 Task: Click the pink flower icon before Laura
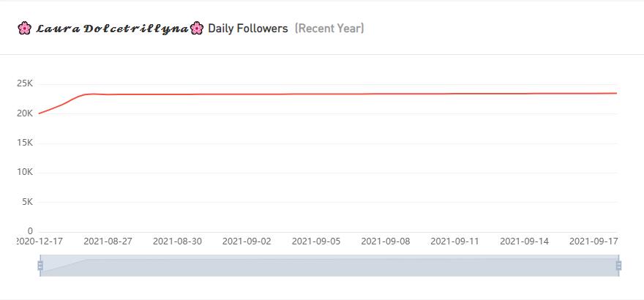click(x=24, y=29)
